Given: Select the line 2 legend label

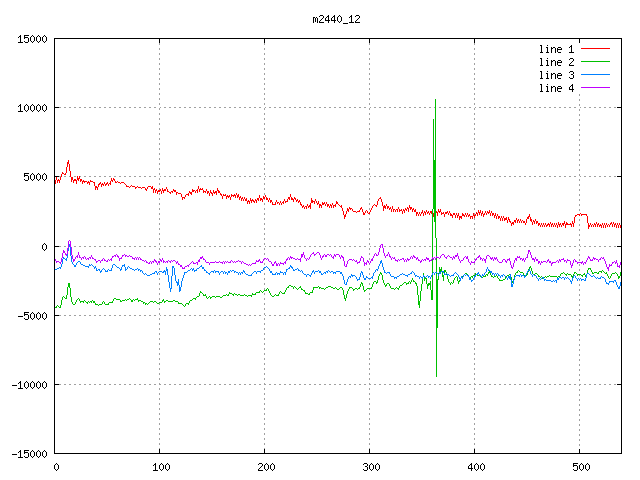Looking at the screenshot, I should 557,62.
